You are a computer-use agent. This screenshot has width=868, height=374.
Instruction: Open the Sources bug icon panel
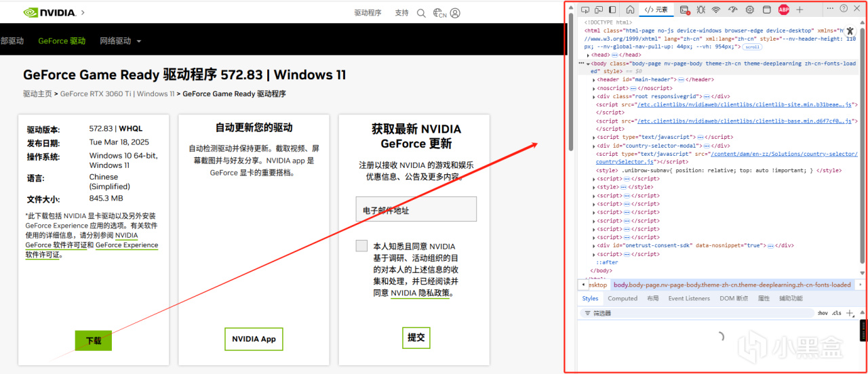[701, 9]
